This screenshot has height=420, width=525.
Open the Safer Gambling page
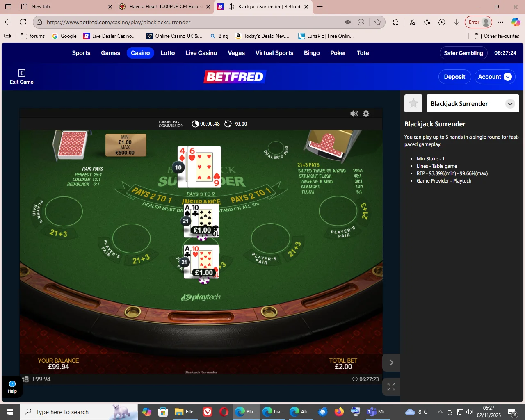(463, 53)
